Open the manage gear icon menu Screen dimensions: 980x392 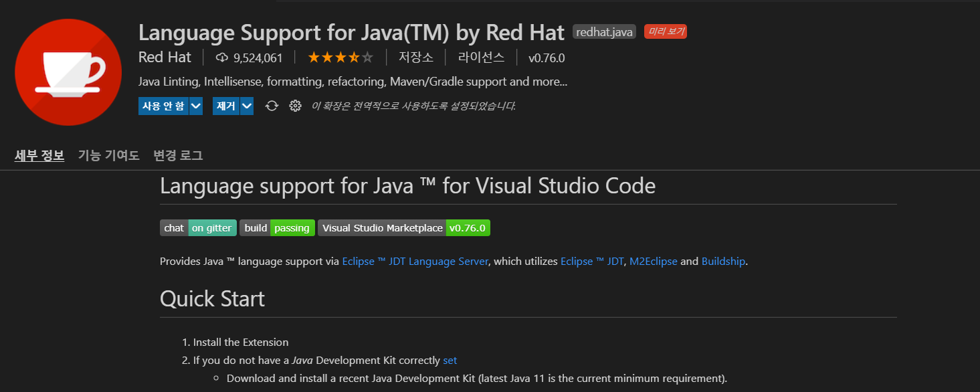point(295,106)
